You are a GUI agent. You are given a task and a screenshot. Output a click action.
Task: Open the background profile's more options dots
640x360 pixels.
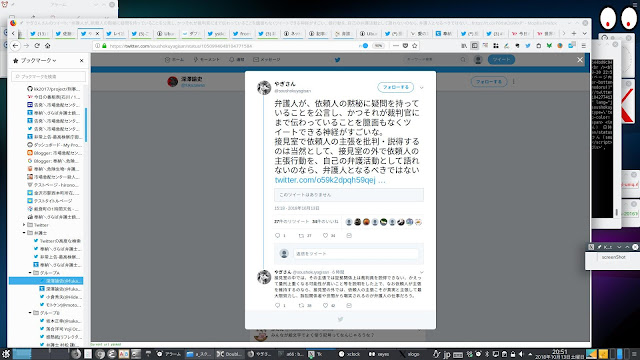click(x=513, y=82)
